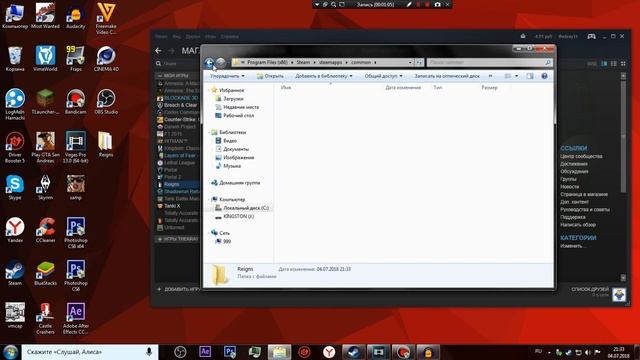Select Сеть in the navigation pane

(224, 233)
